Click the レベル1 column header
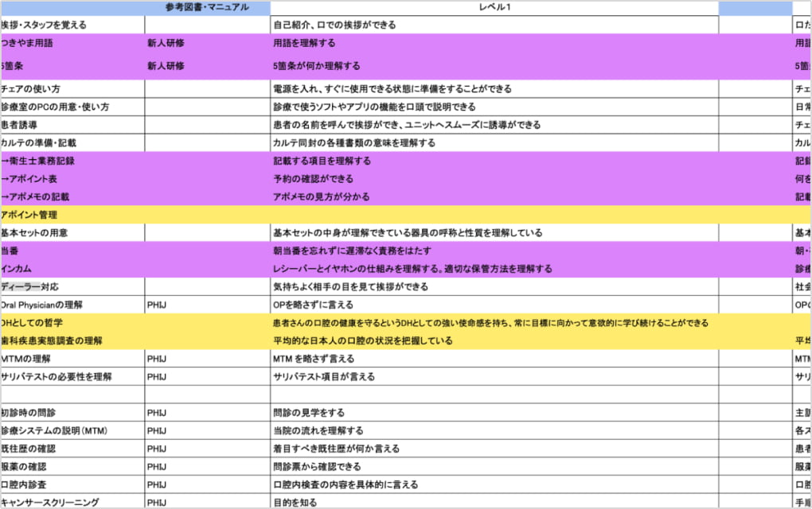This screenshot has width=812, height=509. click(494, 7)
